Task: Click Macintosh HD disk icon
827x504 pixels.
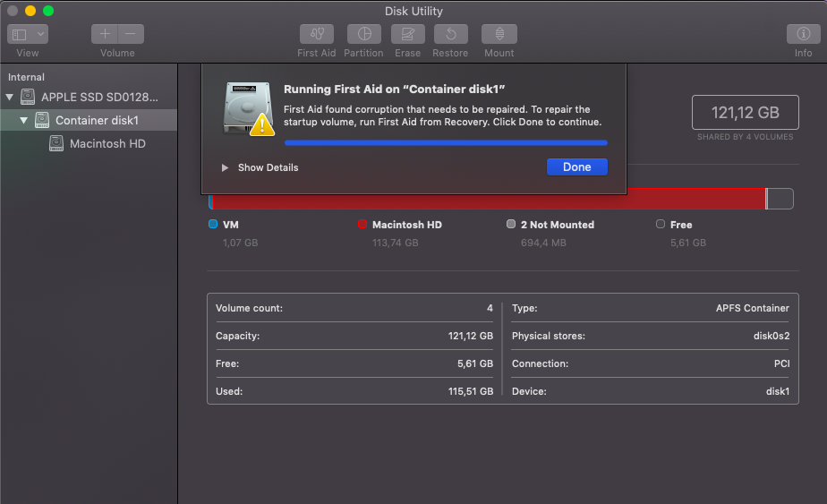Action: 55,143
